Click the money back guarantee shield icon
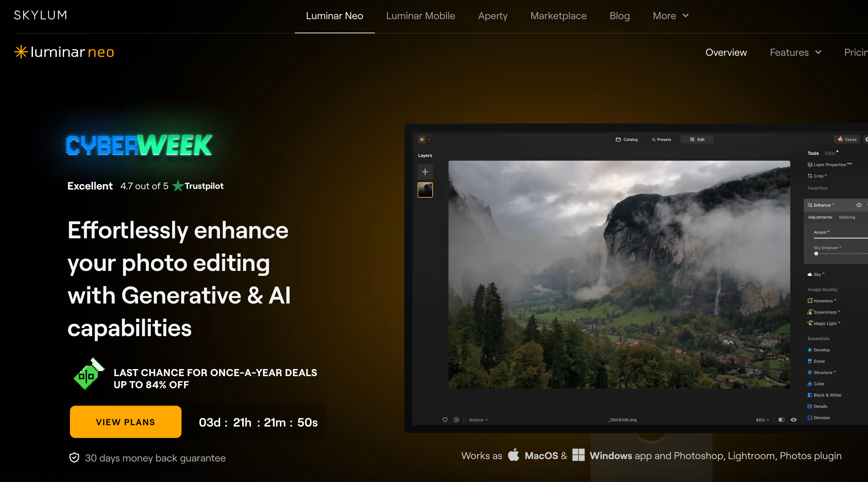This screenshot has width=868, height=482. pos(74,458)
